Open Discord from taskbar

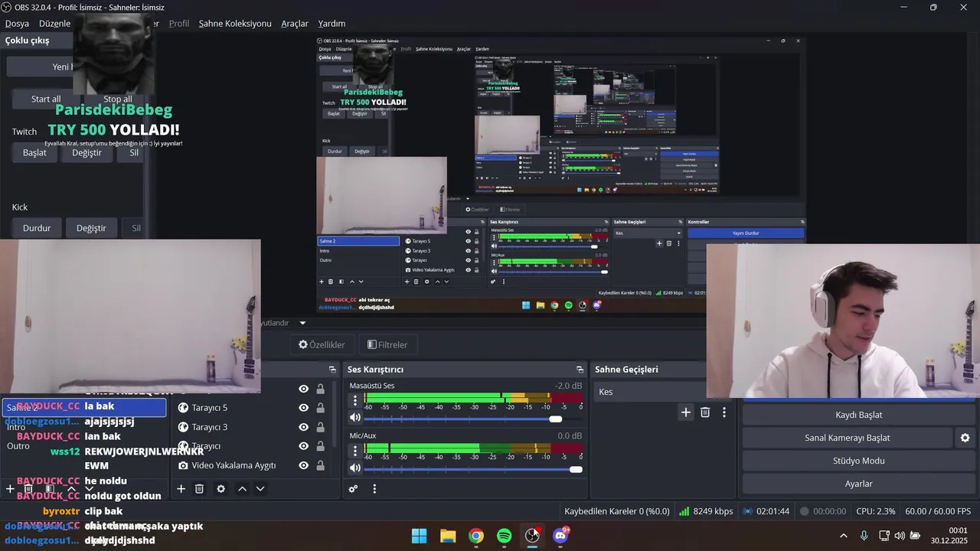point(560,536)
